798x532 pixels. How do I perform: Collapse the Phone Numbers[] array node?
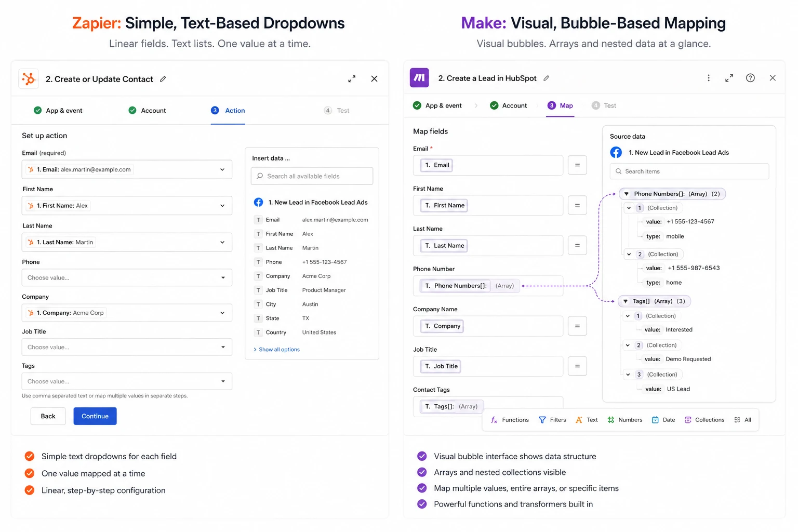pos(627,194)
